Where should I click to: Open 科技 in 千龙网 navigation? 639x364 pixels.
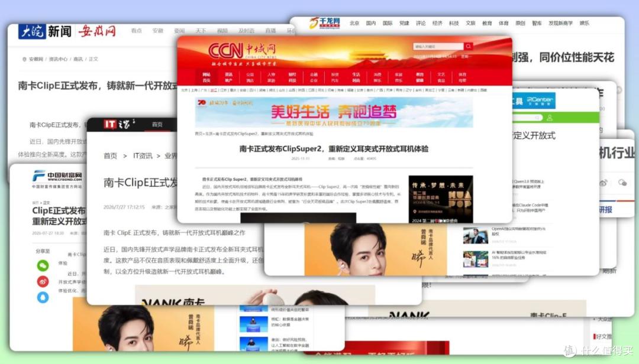454,23
